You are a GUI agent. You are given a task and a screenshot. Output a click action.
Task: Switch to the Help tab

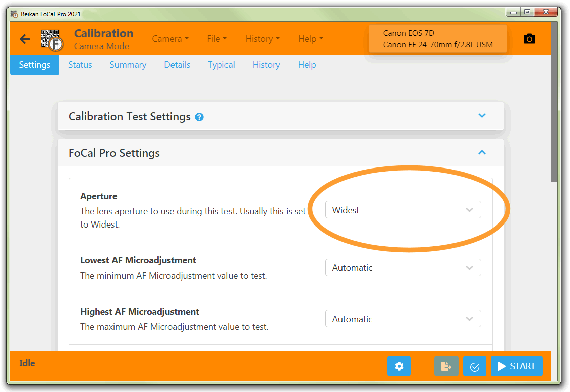307,65
